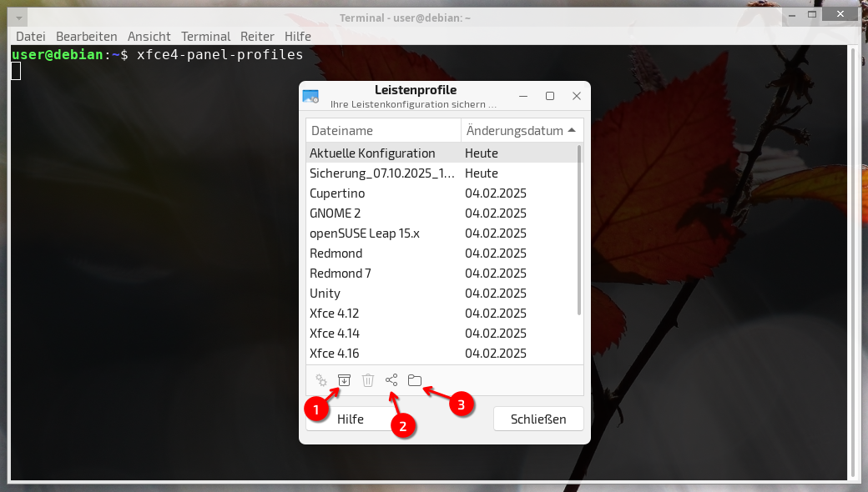
Task: Click the export/share profile icon
Action: [391, 380]
